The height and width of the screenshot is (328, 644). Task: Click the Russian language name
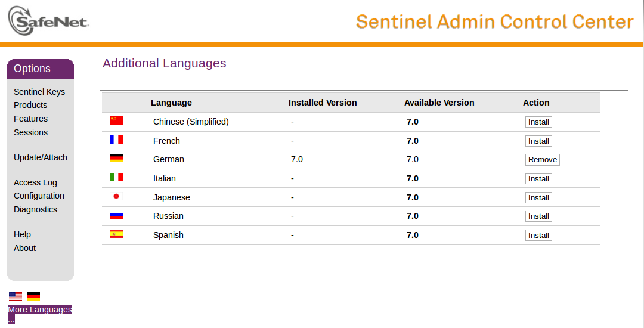click(x=168, y=216)
